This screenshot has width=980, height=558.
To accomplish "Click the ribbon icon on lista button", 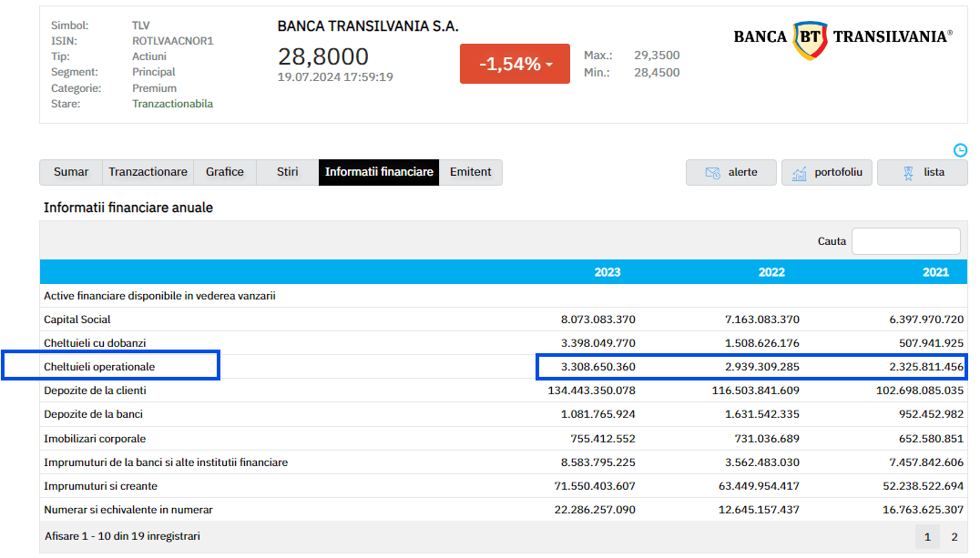I will point(907,173).
